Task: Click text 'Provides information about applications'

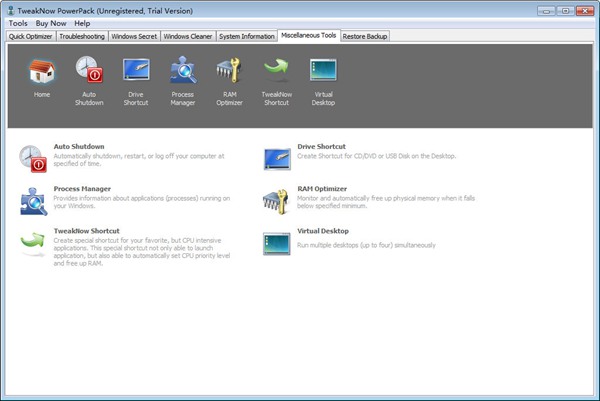Action: 109,198
